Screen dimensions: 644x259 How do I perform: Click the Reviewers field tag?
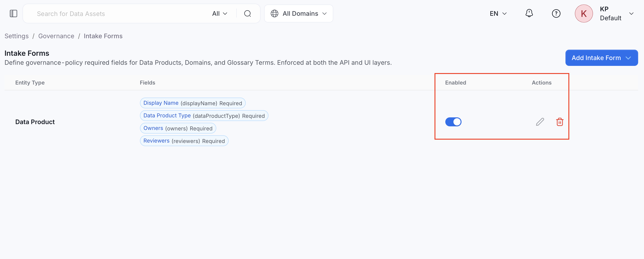click(x=184, y=141)
